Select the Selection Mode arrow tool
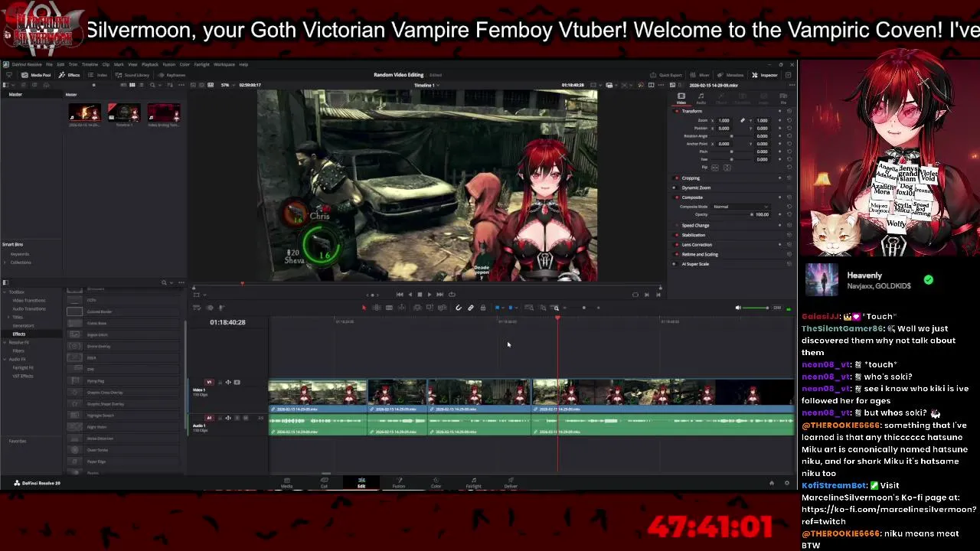The height and width of the screenshot is (551, 980). tap(364, 308)
